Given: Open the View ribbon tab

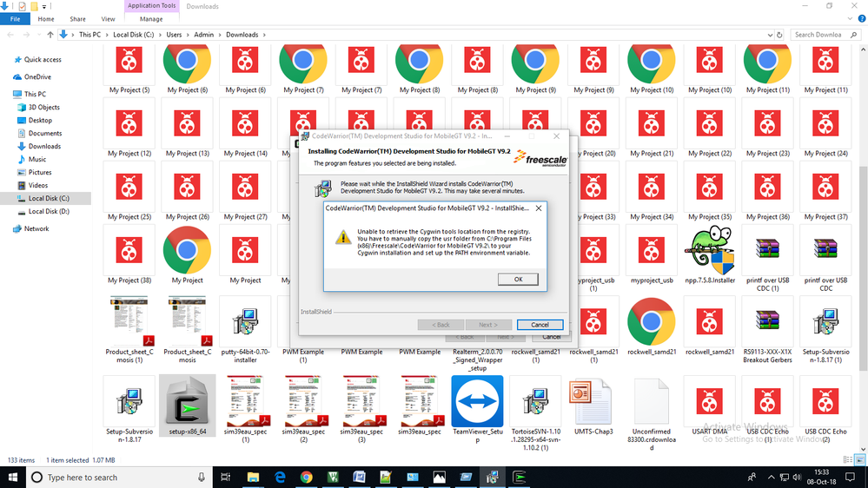Looking at the screenshot, I should (108, 19).
